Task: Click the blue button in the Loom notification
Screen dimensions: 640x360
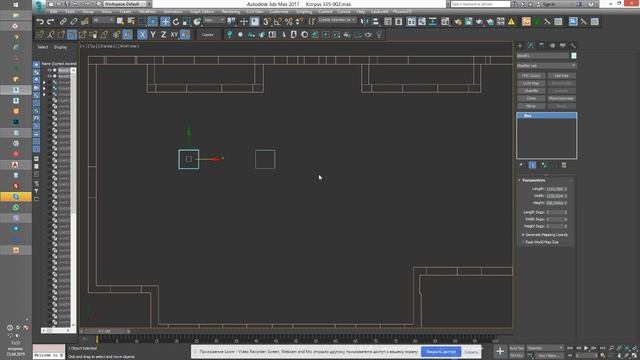Action: coord(441,351)
